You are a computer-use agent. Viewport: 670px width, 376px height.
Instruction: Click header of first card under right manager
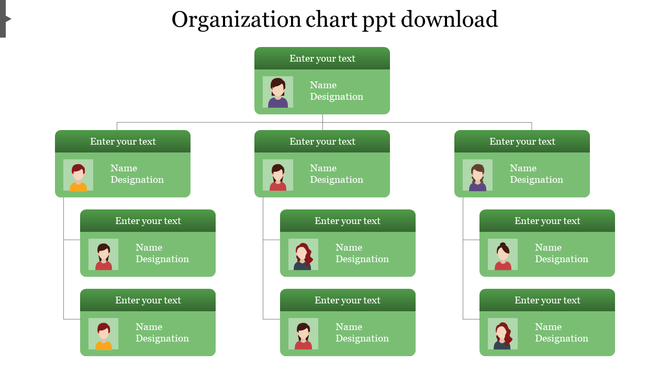click(547, 221)
